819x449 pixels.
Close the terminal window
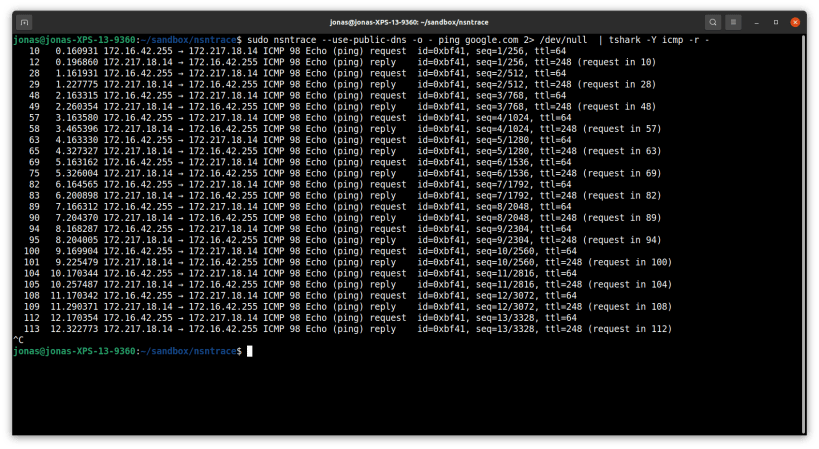(795, 22)
